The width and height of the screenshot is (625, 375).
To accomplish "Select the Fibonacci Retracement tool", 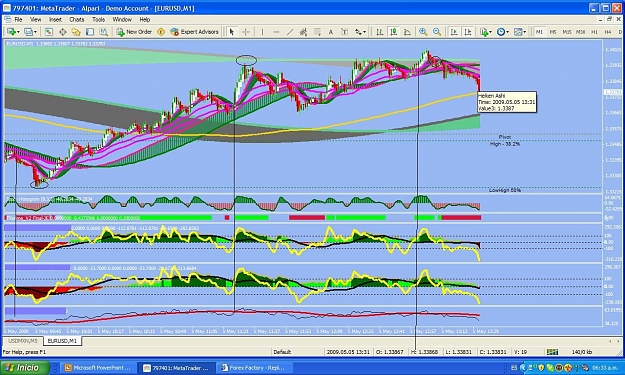I will pos(317,32).
